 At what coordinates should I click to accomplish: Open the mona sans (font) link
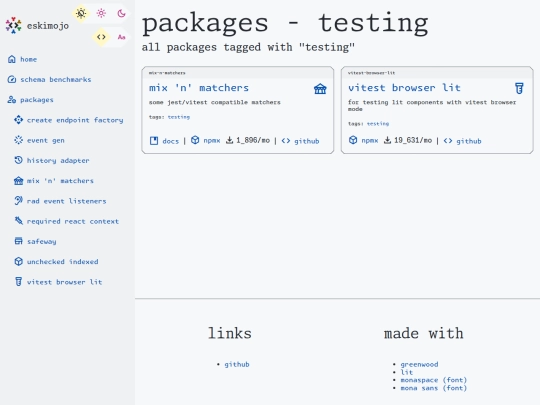click(x=434, y=388)
